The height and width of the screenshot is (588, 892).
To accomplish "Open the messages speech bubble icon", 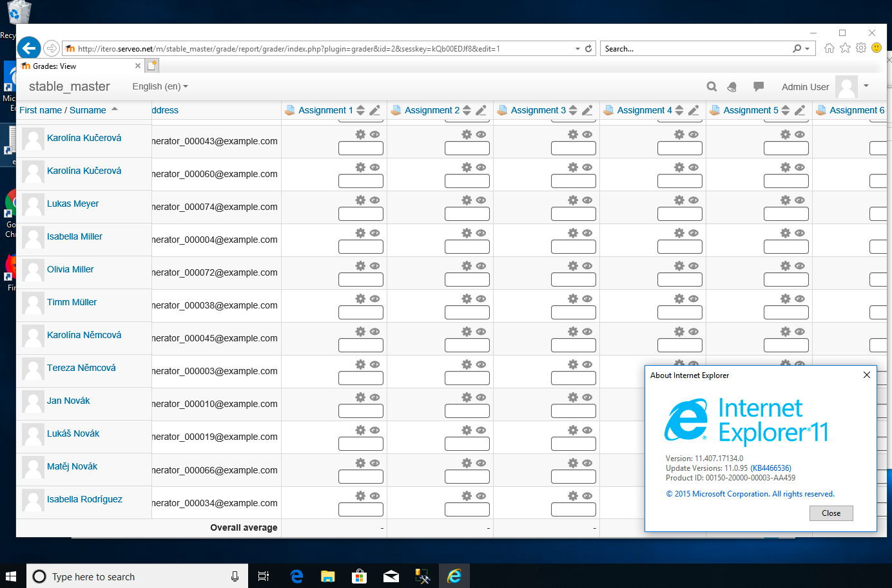I will 759,86.
